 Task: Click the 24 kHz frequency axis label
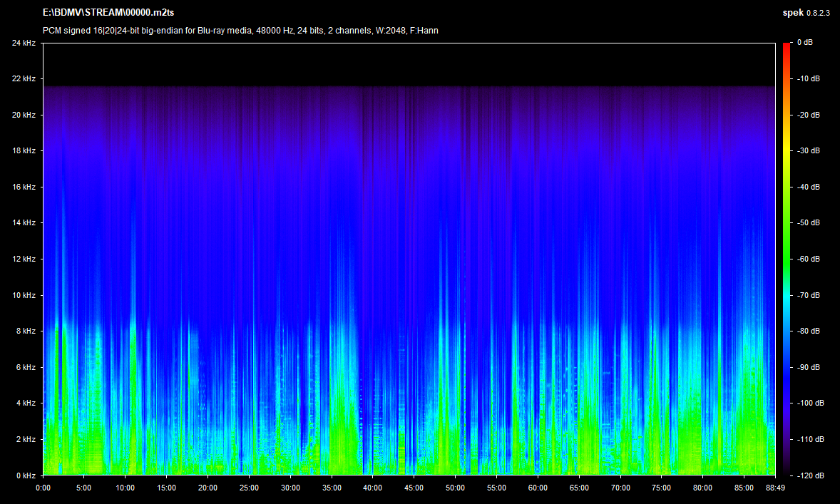click(x=24, y=43)
